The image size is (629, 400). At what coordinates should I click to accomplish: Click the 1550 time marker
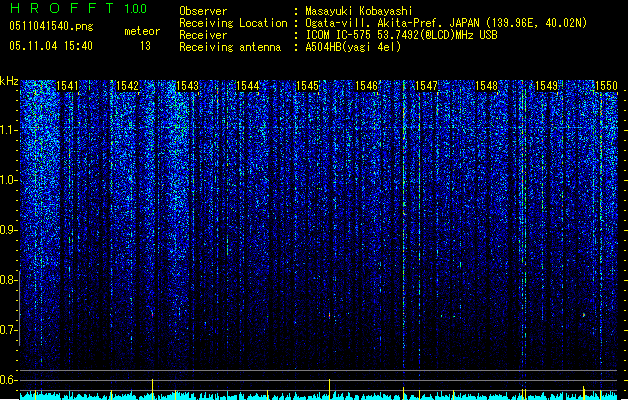tap(606, 86)
